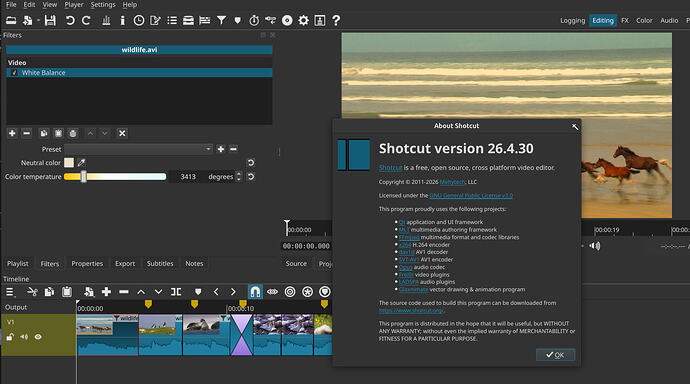Viewport: 690px width, 384px height.
Task: Open the Notes toolbar icon with pencil
Action: (155, 20)
